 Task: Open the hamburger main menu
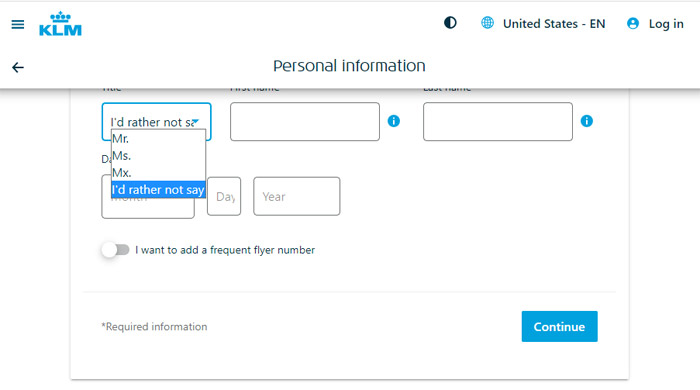(x=18, y=24)
